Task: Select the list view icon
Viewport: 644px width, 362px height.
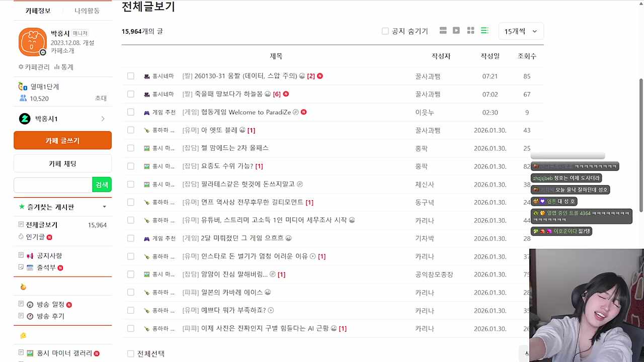Action: [x=485, y=31]
